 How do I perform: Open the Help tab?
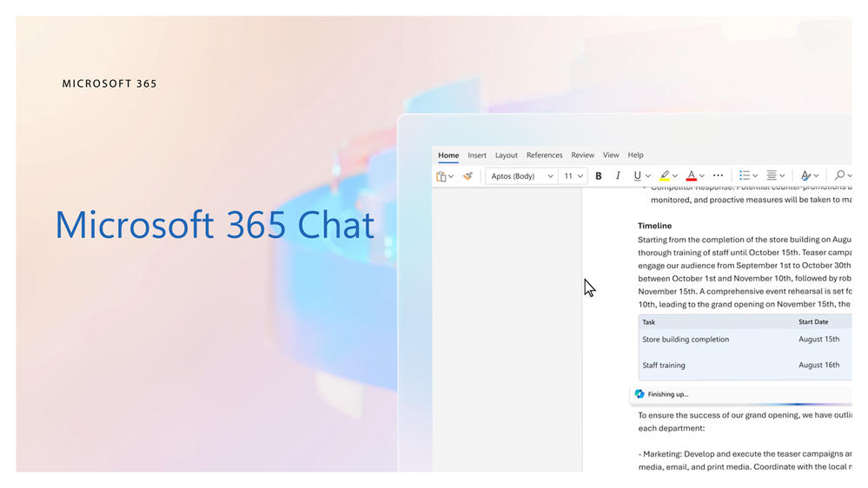point(635,155)
